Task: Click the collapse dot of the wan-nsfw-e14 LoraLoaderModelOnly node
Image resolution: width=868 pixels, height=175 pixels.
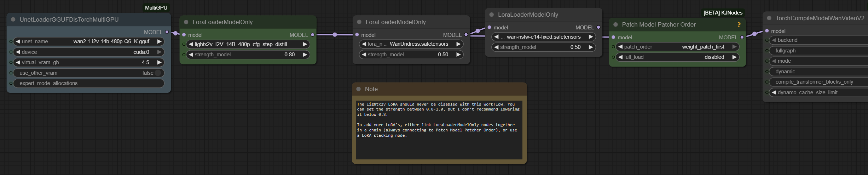Action: point(491,15)
